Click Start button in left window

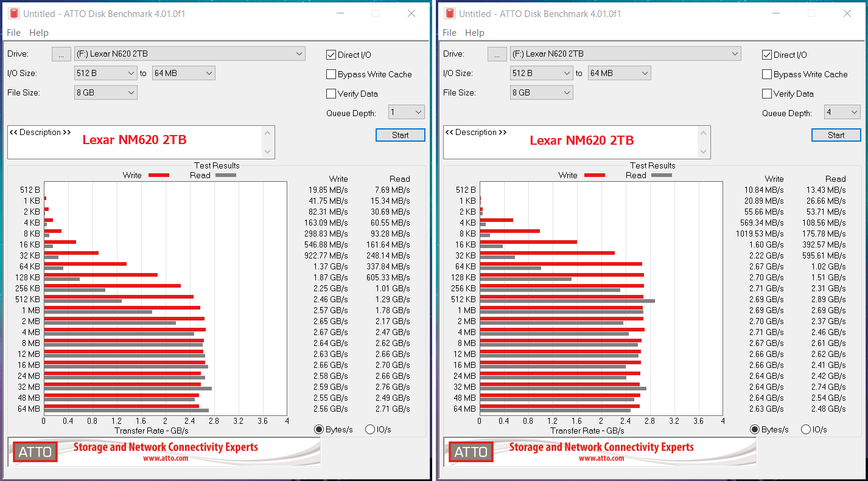(401, 135)
